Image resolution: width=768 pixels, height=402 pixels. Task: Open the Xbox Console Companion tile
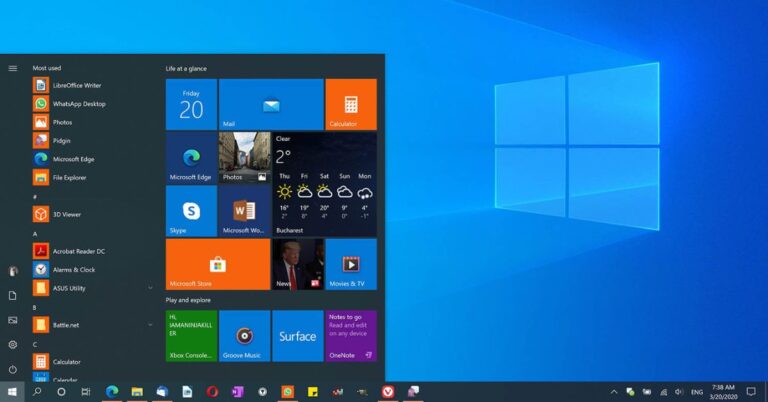pyautogui.click(x=191, y=335)
